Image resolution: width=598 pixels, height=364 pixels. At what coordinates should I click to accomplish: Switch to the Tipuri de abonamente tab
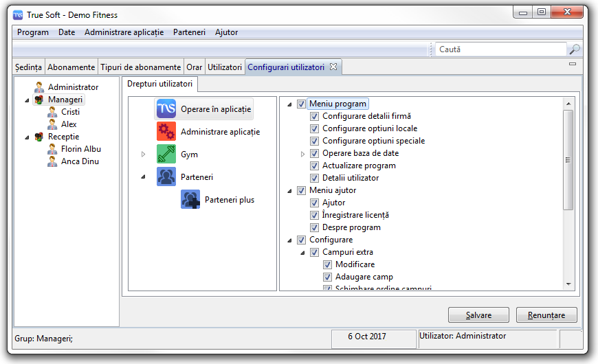click(x=140, y=67)
